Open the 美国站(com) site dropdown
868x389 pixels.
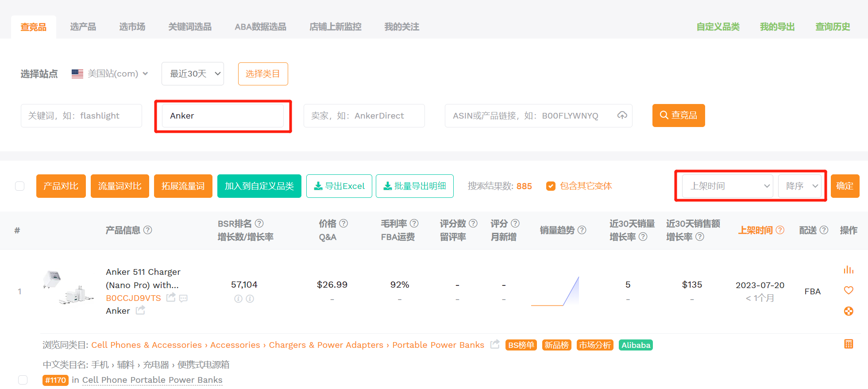pos(110,74)
